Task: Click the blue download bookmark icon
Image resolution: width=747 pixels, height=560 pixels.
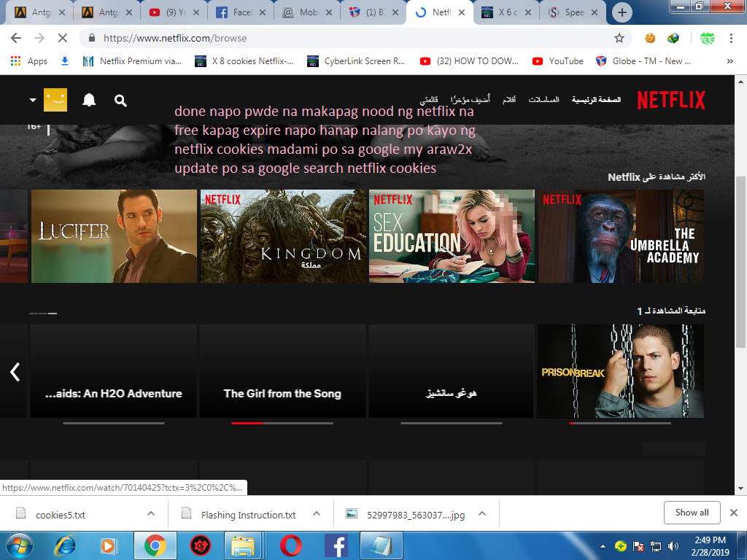Action: point(65,61)
